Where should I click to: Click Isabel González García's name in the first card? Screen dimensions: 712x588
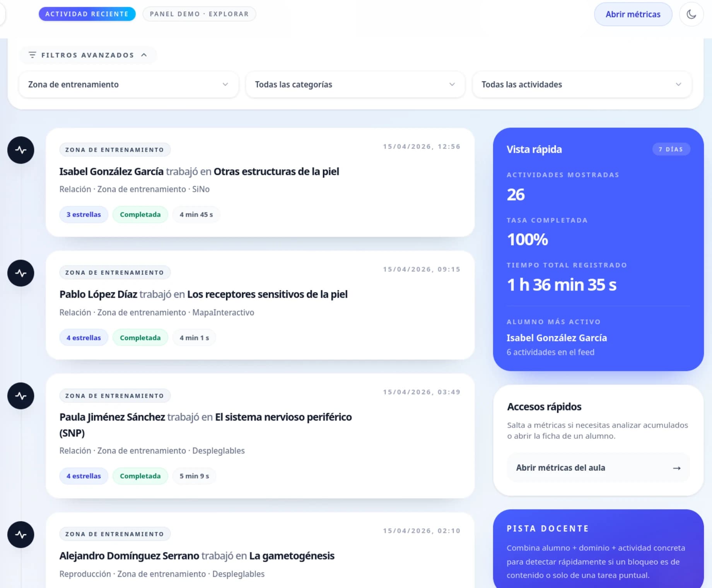click(x=111, y=171)
